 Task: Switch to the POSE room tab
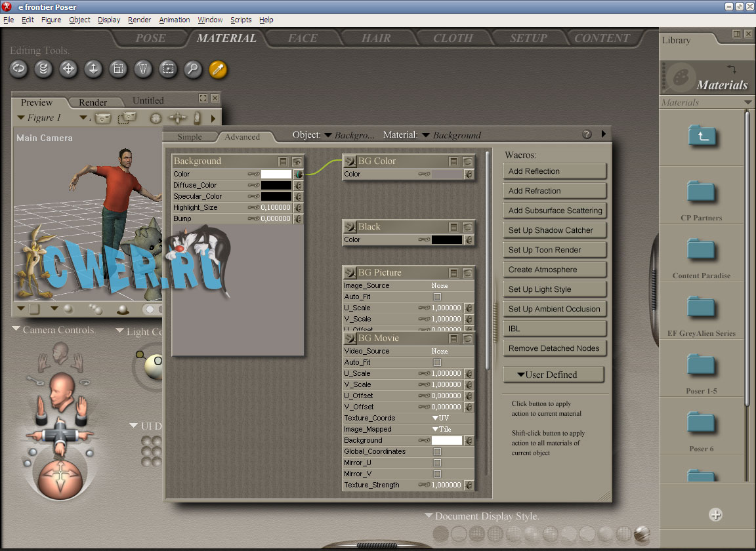(x=150, y=38)
